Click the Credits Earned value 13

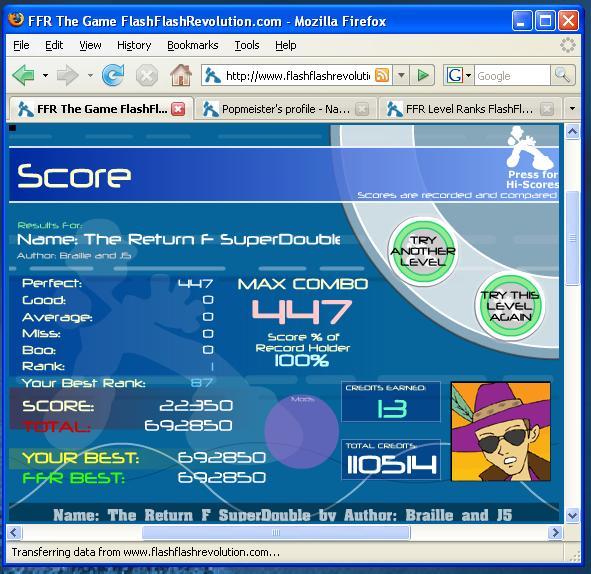(392, 409)
